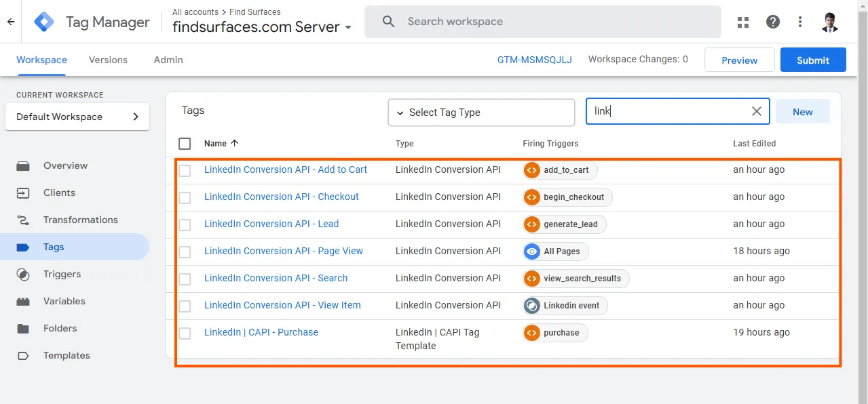Screen dimensions: 868x404
Task: Expand the Default Workspace selector
Action: [77, 117]
